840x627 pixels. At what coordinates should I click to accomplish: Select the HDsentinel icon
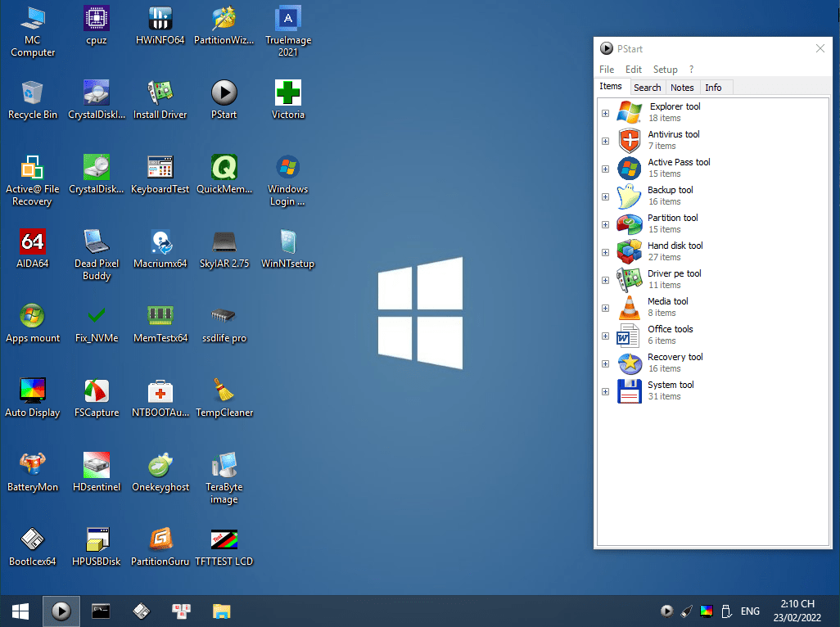pos(97,471)
